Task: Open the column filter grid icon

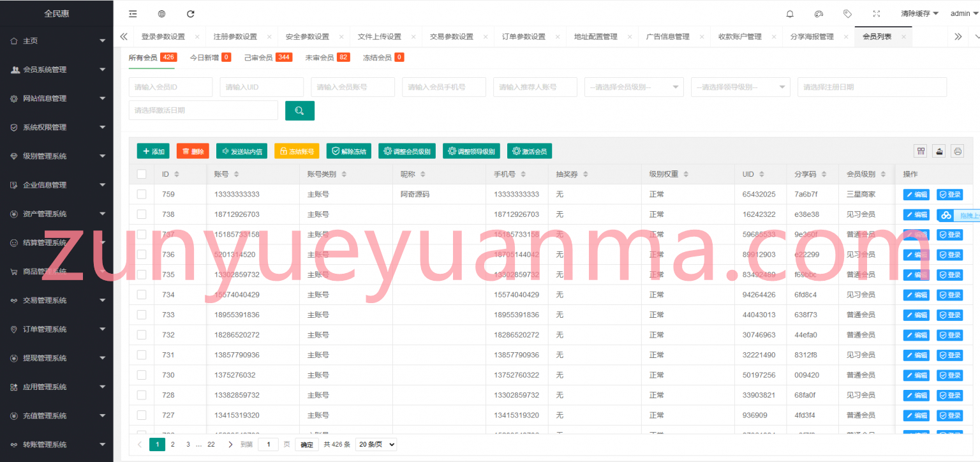Action: (x=920, y=151)
